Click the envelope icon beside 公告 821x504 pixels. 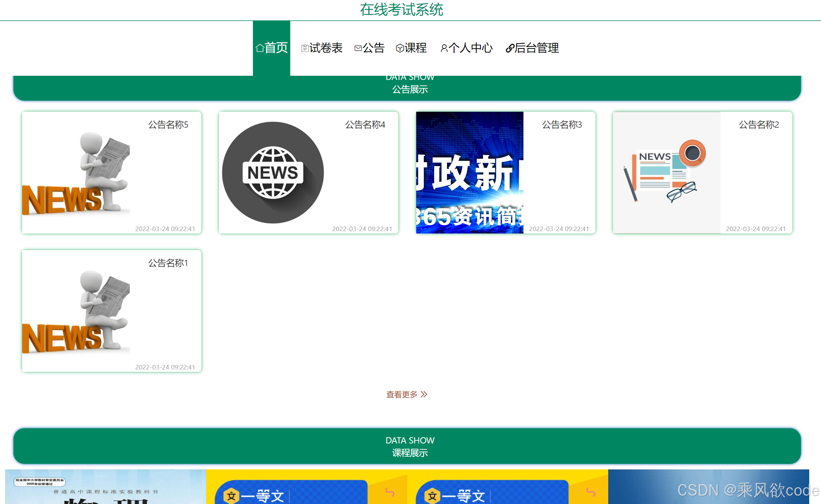358,48
